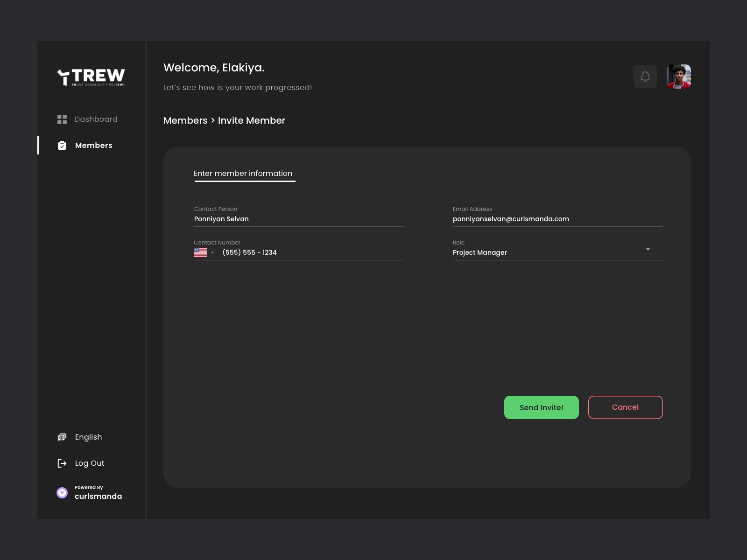The image size is (747, 560).
Task: Click the Contact Number label
Action: 217,243
